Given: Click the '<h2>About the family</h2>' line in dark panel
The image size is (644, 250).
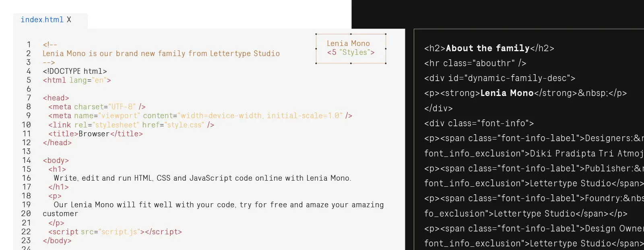Looking at the screenshot, I should (489, 48).
